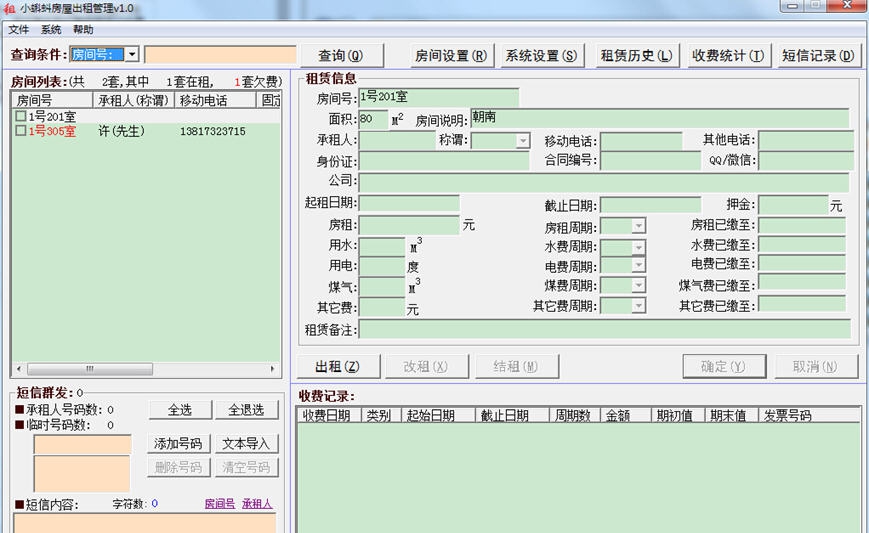Image resolution: width=869 pixels, height=533 pixels.
Task: Click right arrow of room list scrollbar
Action: click(272, 368)
